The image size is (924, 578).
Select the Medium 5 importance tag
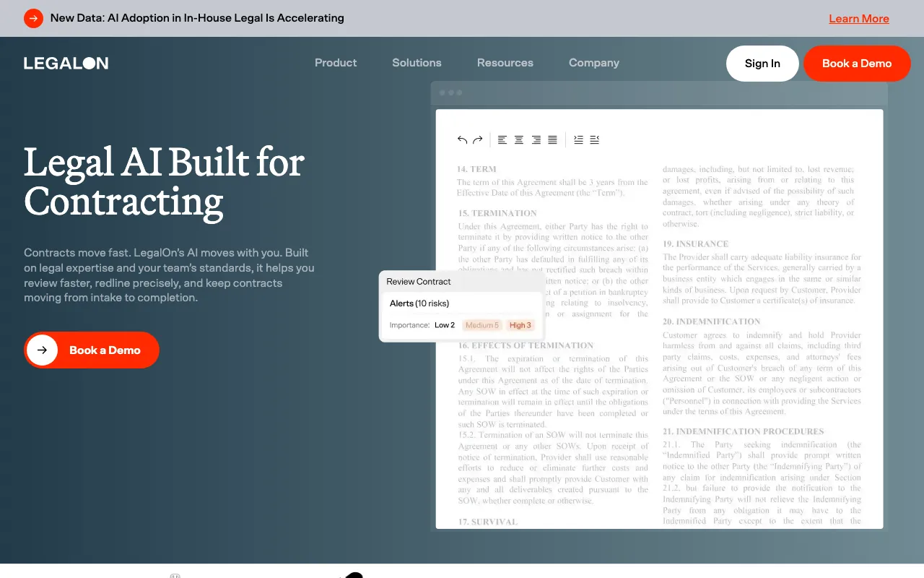tap(482, 325)
